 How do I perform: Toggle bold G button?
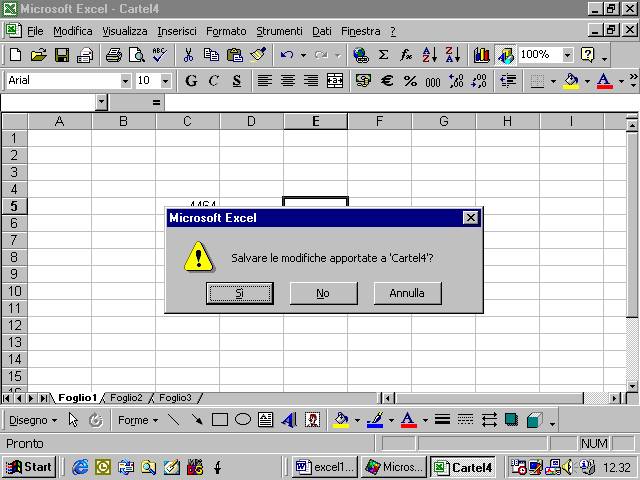pos(191,80)
